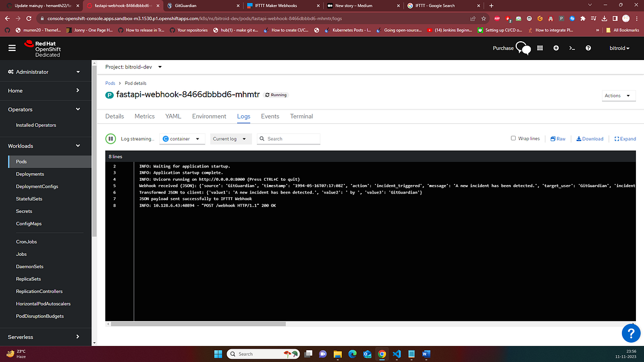The width and height of the screenshot is (644, 362).
Task: Pause the log streaming
Action: pos(111,138)
